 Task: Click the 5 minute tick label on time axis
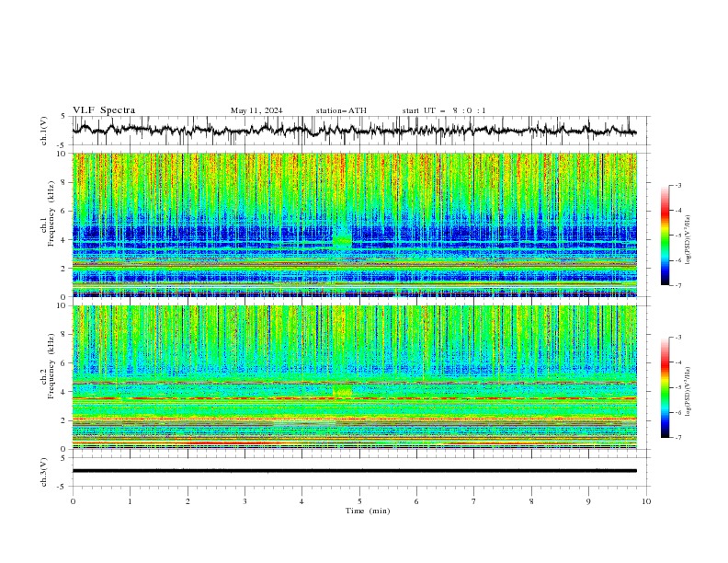359,501
